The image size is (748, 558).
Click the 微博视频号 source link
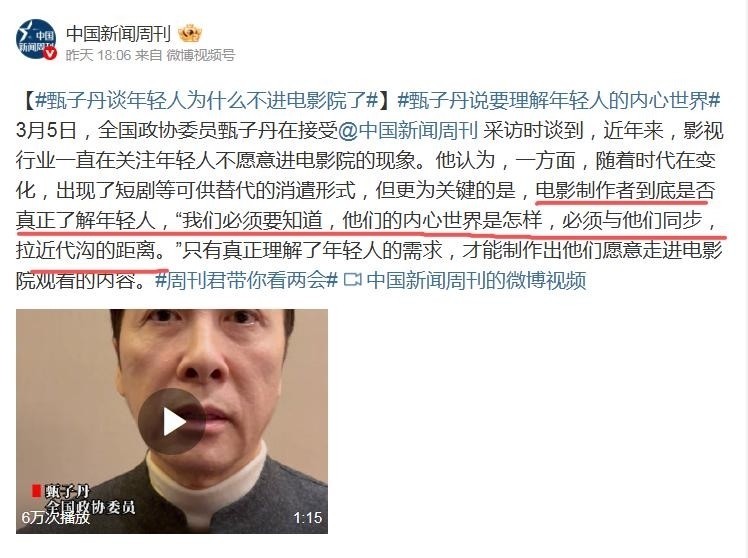pyautogui.click(x=200, y=55)
